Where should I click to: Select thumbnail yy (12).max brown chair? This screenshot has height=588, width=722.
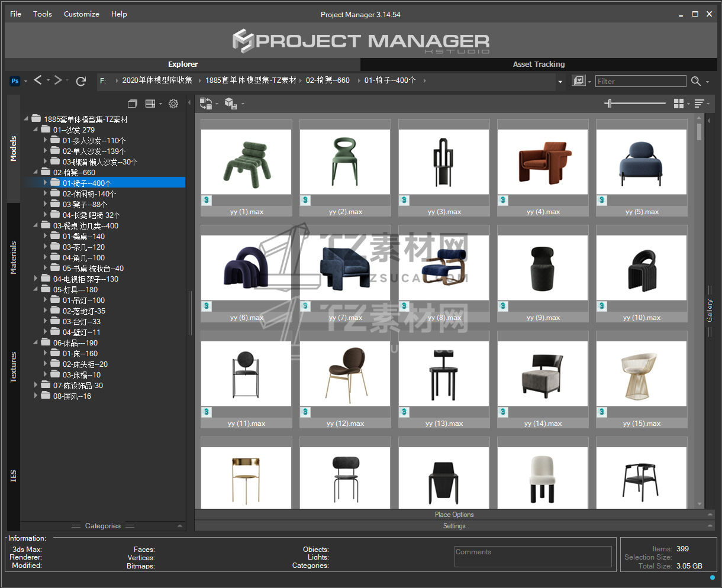click(345, 380)
